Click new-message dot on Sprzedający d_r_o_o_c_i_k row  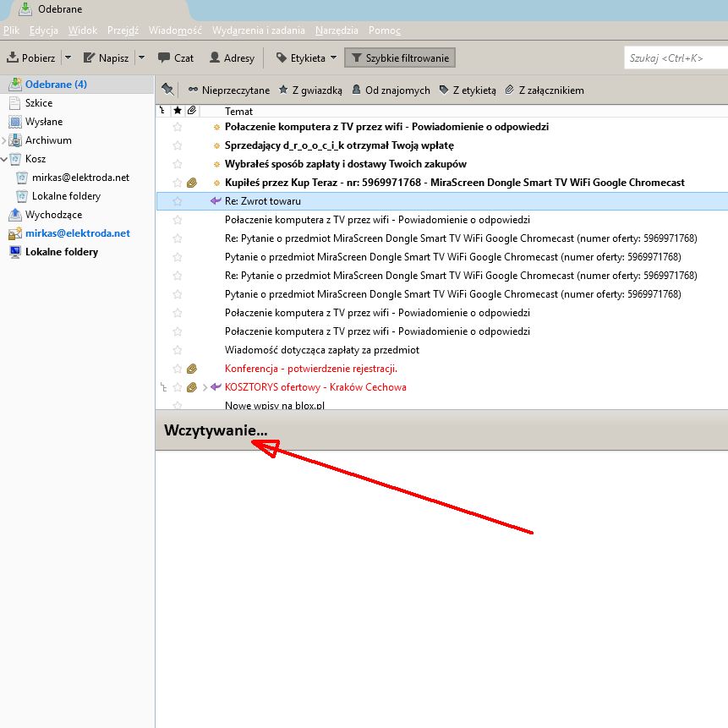[x=216, y=145]
